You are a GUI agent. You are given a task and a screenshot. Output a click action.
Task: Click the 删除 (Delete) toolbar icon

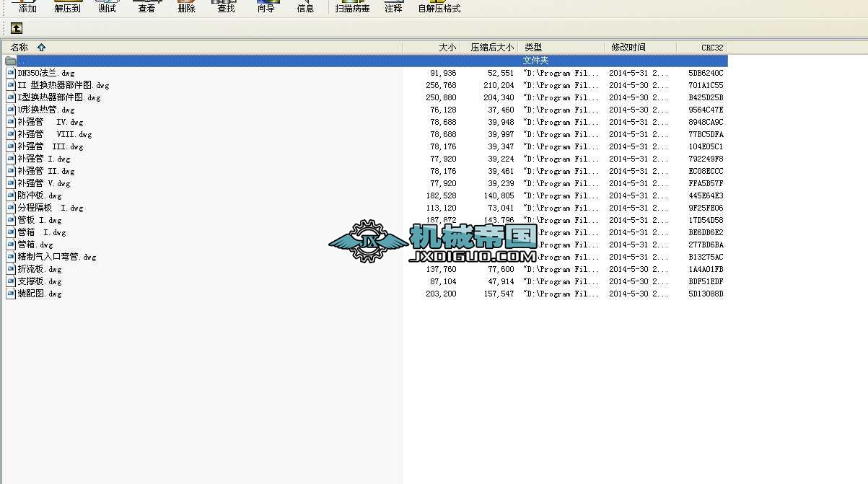tap(185, 7)
